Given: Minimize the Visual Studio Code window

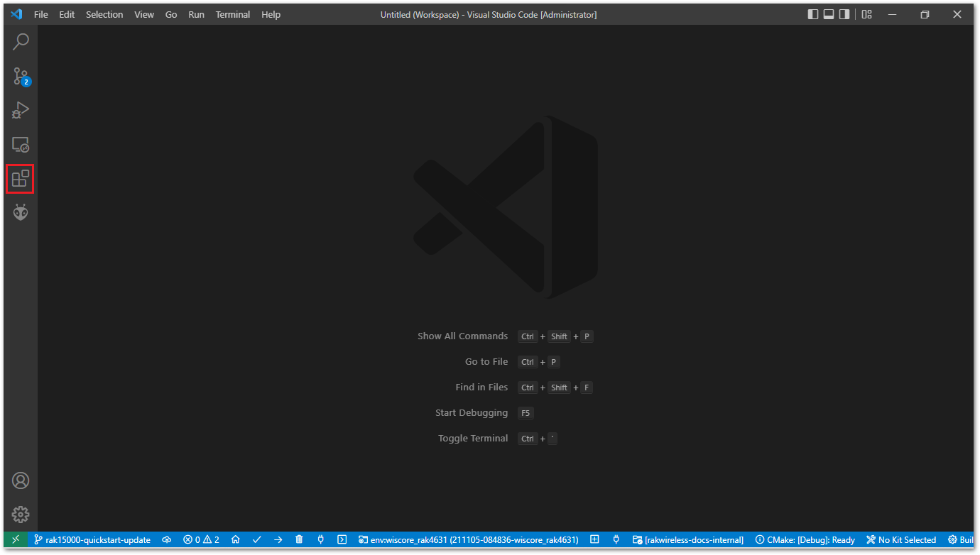Looking at the screenshot, I should click(892, 14).
